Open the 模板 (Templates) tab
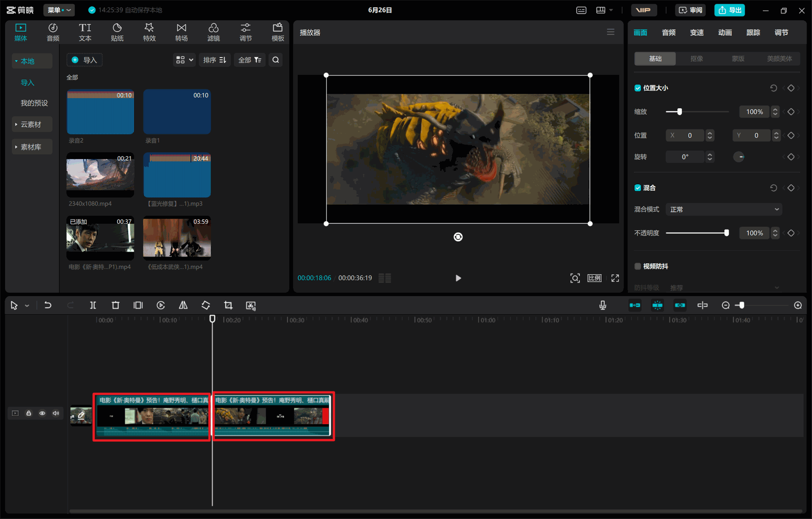 point(278,32)
